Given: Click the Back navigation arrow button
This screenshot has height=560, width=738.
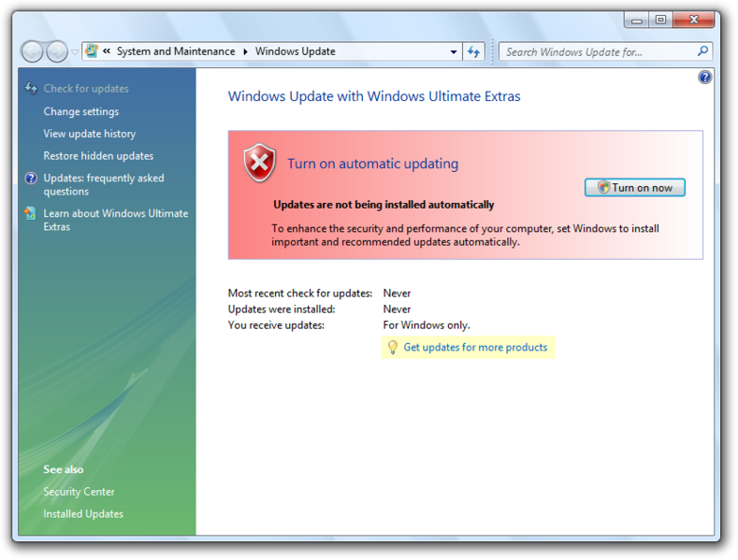Looking at the screenshot, I should [33, 51].
